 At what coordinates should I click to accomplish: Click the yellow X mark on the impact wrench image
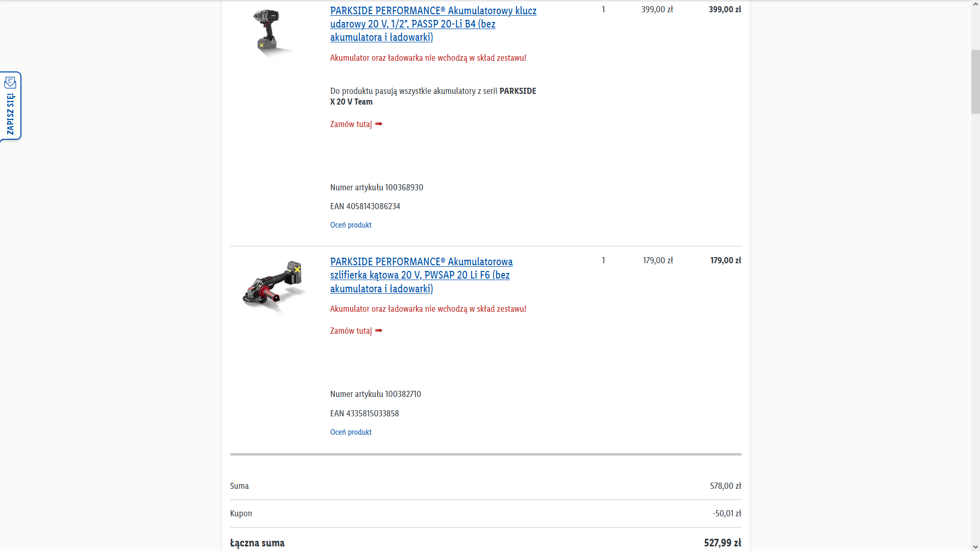pos(261,45)
